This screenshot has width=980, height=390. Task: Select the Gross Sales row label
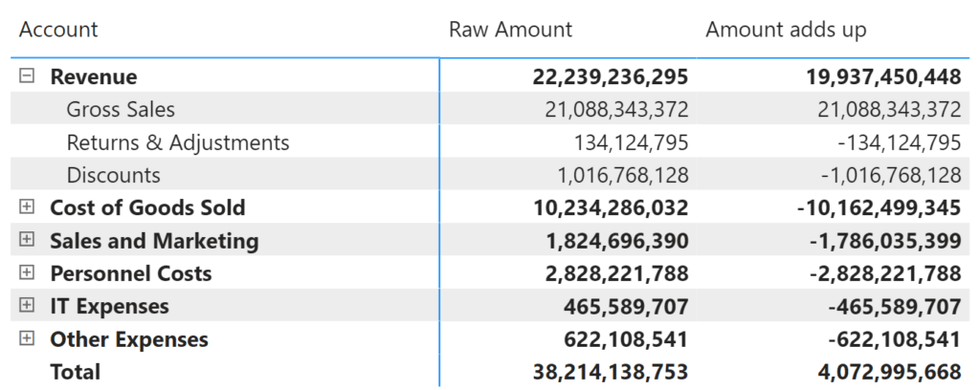pyautogui.click(x=121, y=109)
